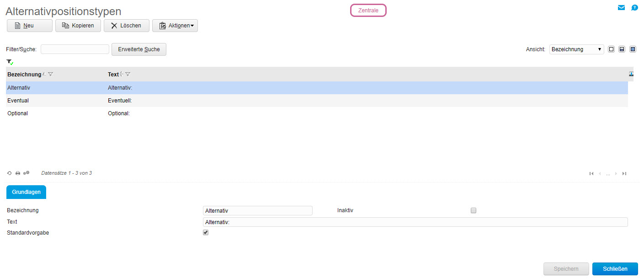The height and width of the screenshot is (279, 644).
Task: Switch to detail-only layout view
Action: pyautogui.click(x=633, y=49)
